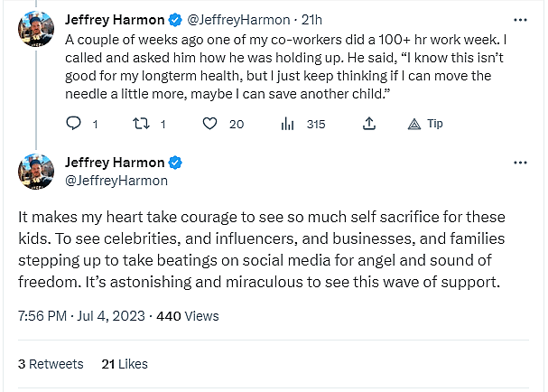Open more options for the second tweet

(x=520, y=163)
